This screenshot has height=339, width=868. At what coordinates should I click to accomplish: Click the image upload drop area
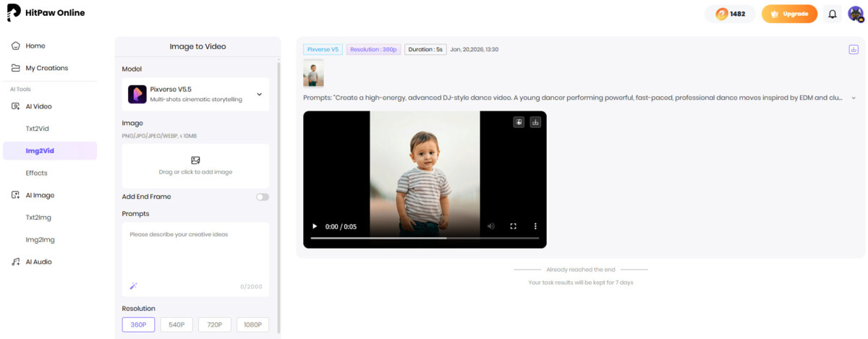(195, 166)
